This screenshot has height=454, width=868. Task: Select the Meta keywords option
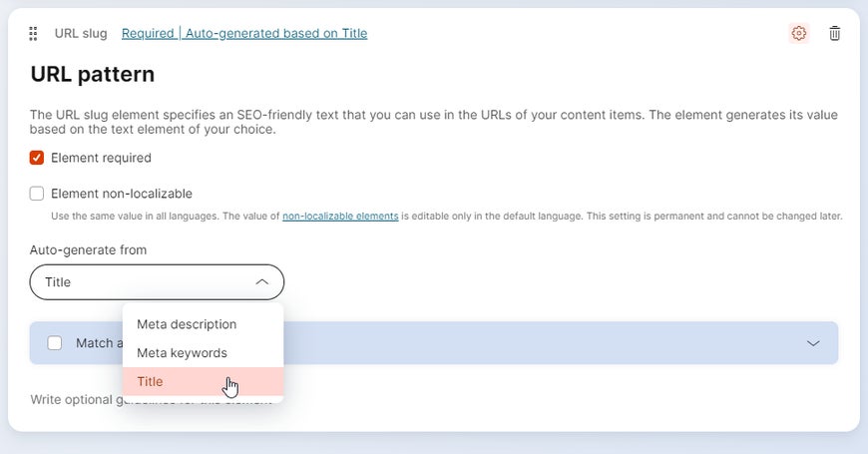(182, 353)
